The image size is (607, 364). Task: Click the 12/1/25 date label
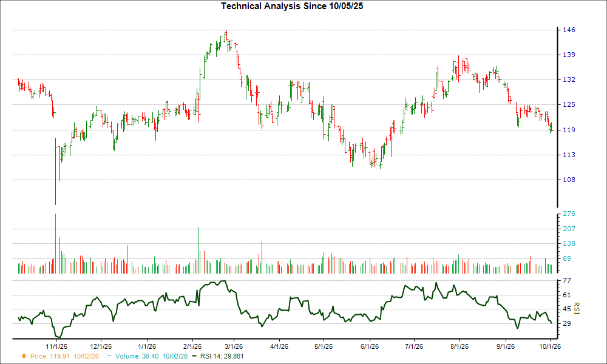point(101,346)
